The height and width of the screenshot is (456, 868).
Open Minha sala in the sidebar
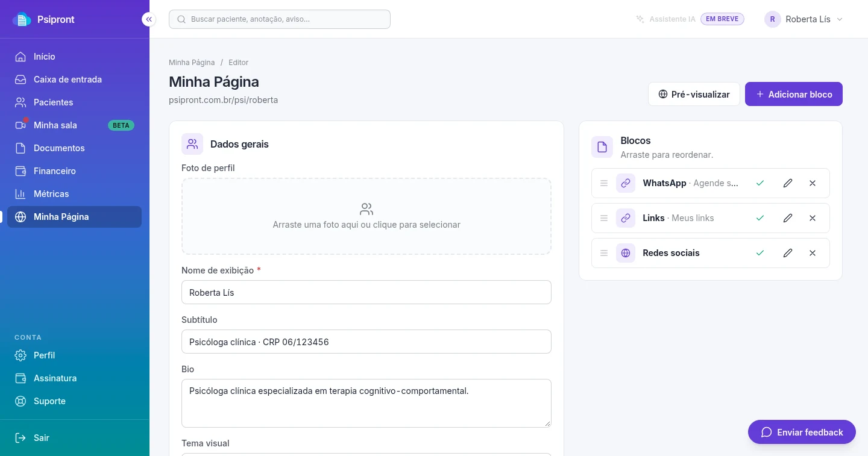point(74,125)
